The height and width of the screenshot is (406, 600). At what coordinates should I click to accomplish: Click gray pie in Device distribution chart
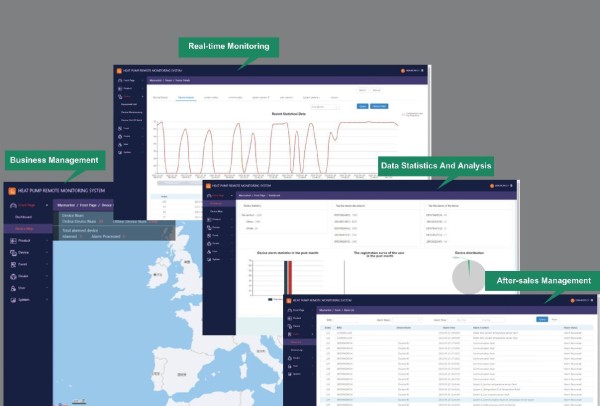469,277
